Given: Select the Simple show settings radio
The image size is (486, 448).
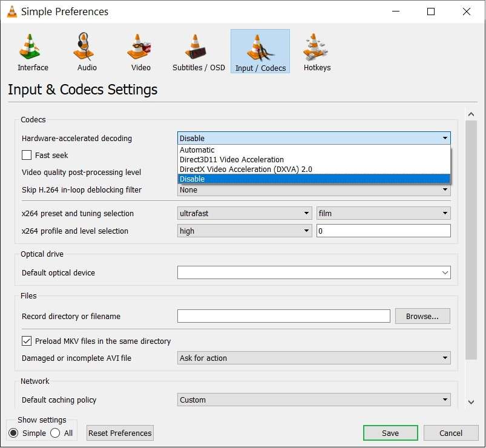Looking at the screenshot, I should point(13,433).
